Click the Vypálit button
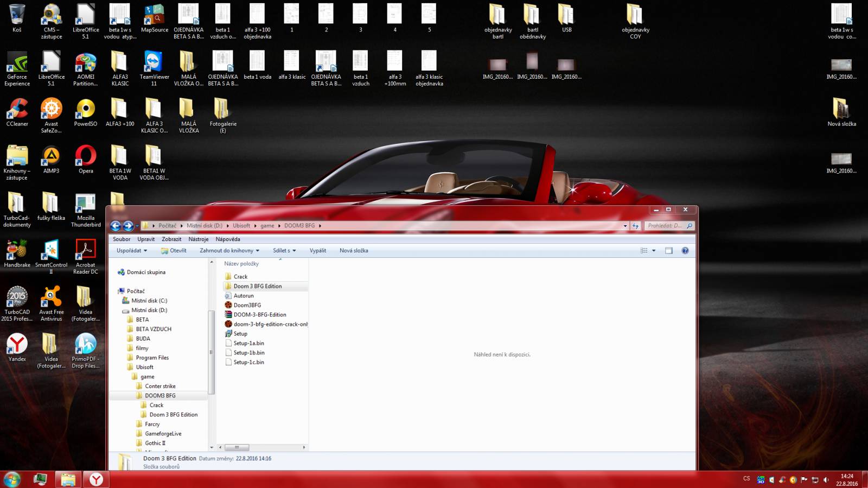Screen dimensions: 868x488 pyautogui.click(x=318, y=251)
